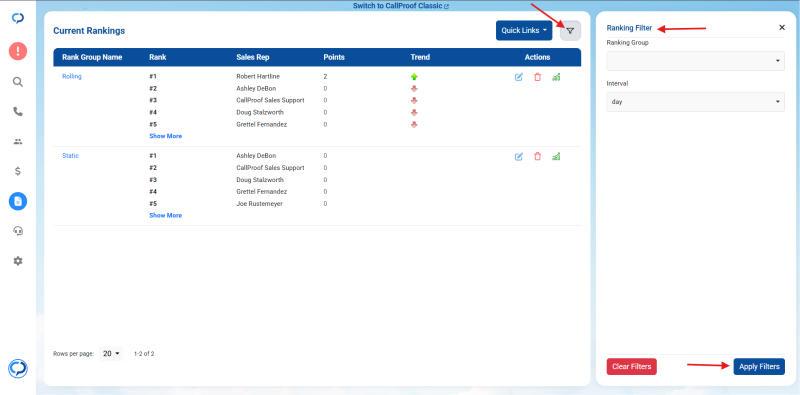Viewport: 800px width, 395px height.
Task: Open the filter funnel icon
Action: [x=570, y=31]
